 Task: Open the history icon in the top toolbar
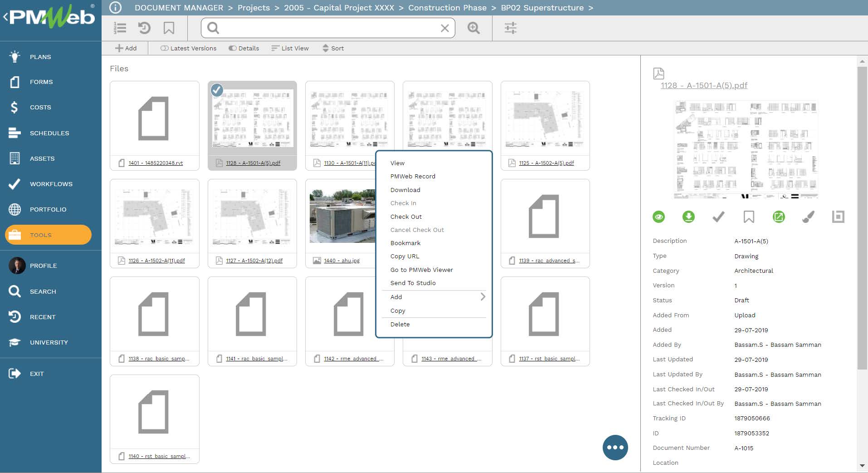pos(144,28)
